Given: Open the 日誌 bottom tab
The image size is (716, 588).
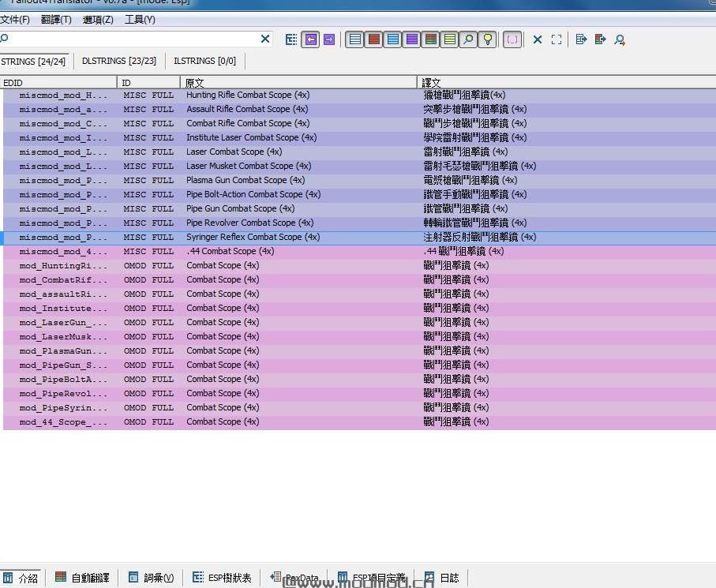Looking at the screenshot, I should tap(441, 578).
